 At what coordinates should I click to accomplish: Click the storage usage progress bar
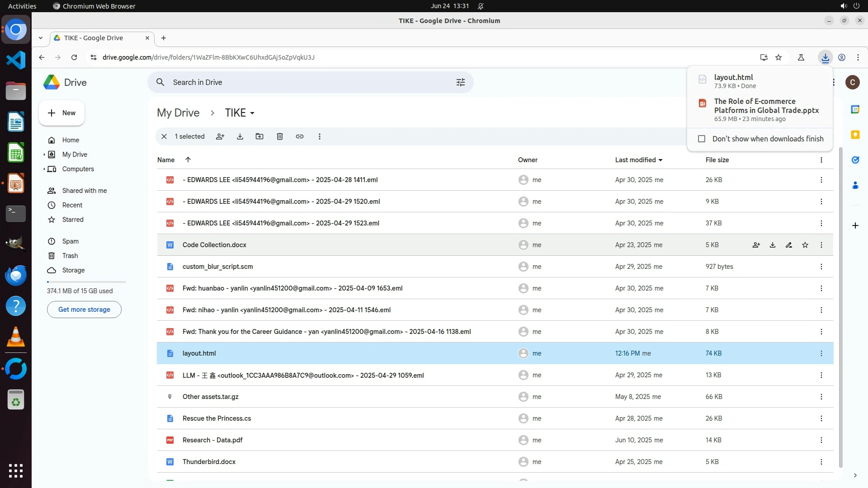coord(86,282)
